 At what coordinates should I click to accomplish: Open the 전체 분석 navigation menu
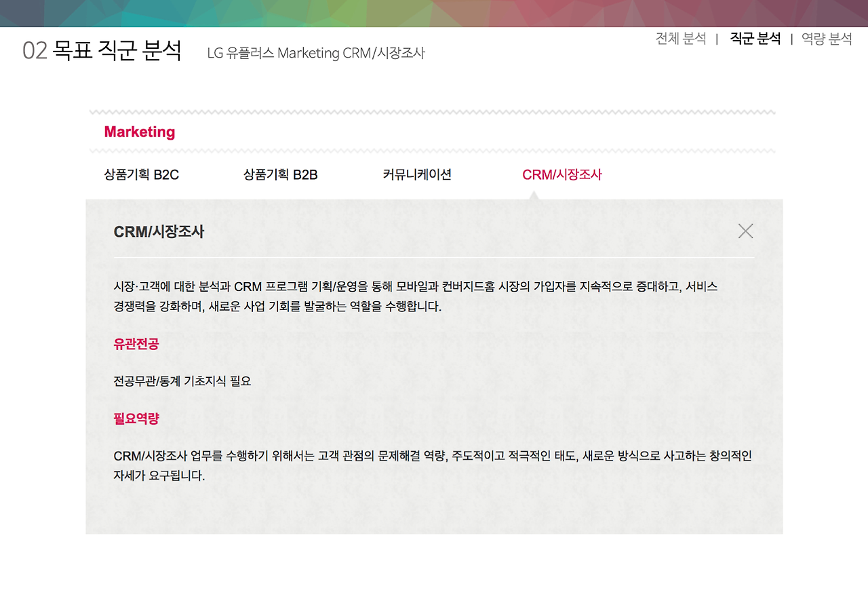(679, 39)
